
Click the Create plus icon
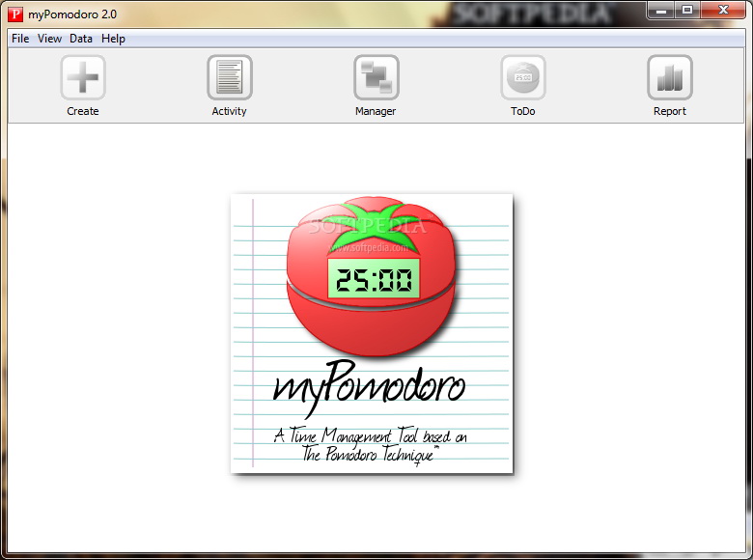83,77
